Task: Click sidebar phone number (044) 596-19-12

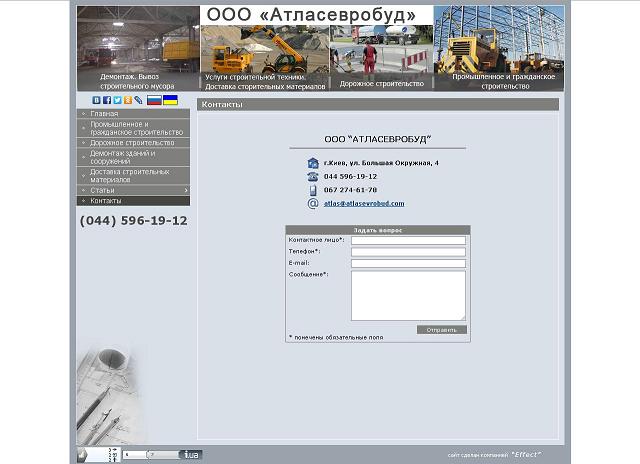Action: [x=133, y=221]
